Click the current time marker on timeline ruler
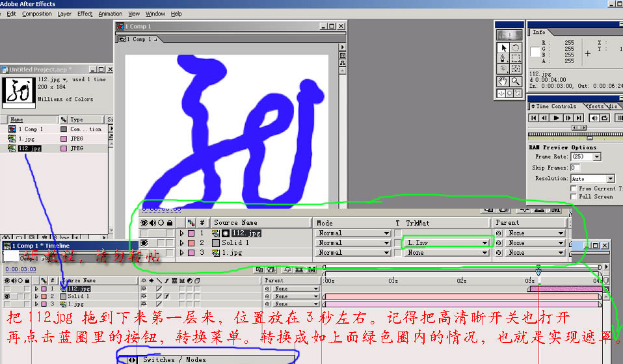The width and height of the screenshot is (623, 364). coord(538,272)
